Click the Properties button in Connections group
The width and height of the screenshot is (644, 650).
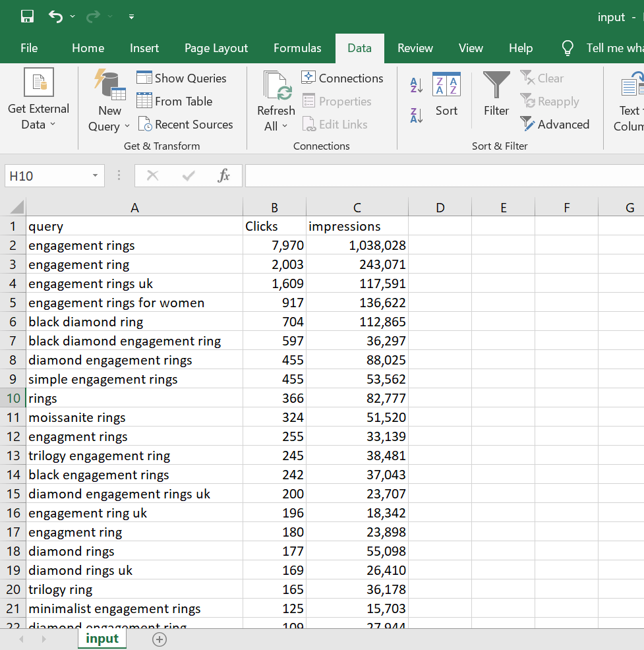click(337, 101)
